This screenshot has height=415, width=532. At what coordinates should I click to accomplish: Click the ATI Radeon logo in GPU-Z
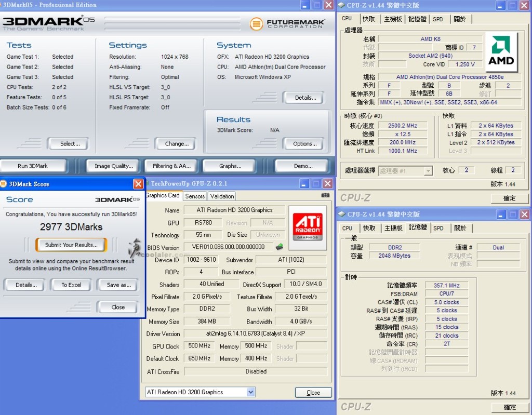click(308, 227)
